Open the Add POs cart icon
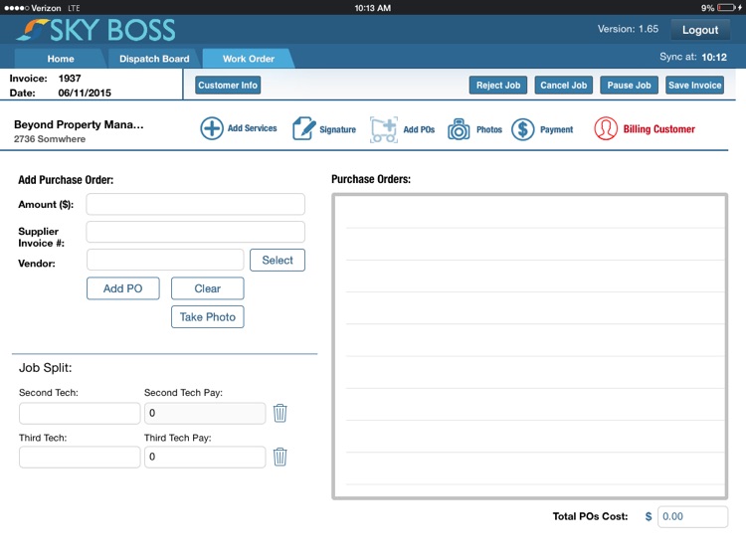Screen dimensions: 746x560 click(384, 129)
